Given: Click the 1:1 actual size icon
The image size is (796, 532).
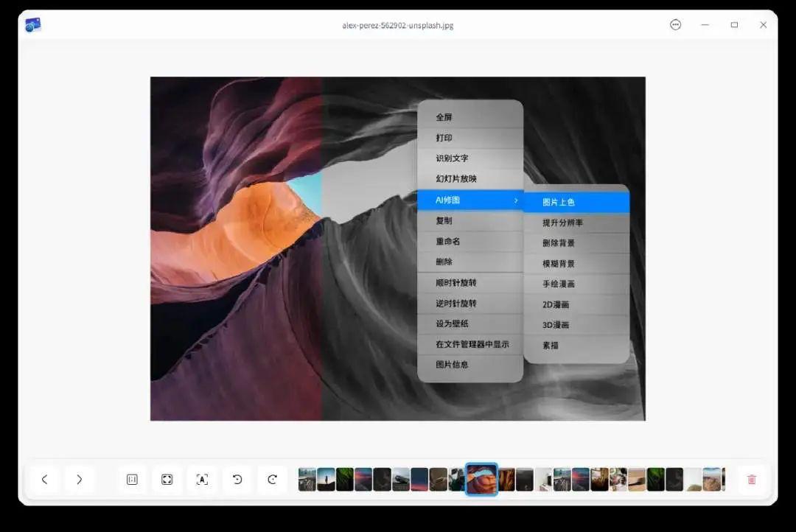Looking at the screenshot, I should pos(131,479).
